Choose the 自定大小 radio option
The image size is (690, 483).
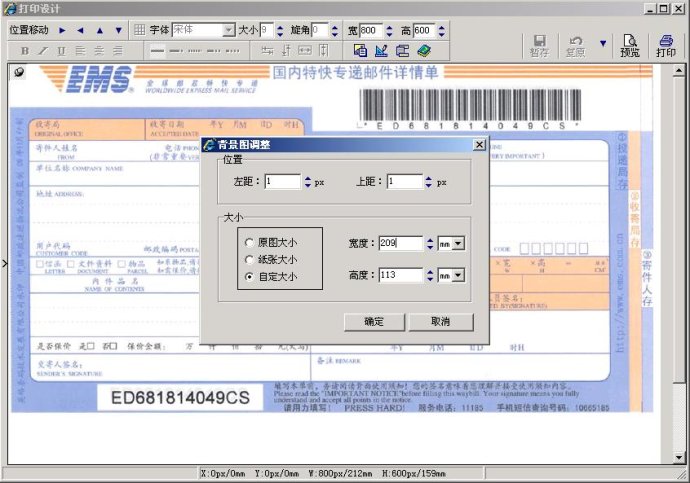(249, 274)
